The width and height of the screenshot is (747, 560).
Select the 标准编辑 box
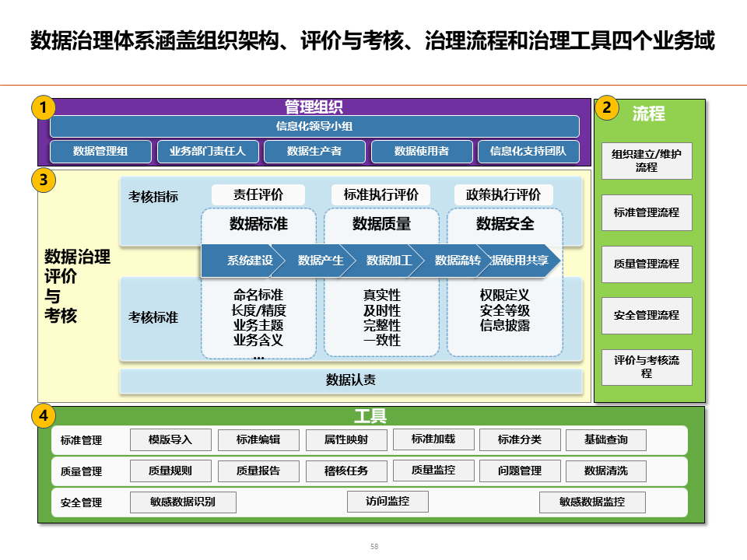point(258,439)
